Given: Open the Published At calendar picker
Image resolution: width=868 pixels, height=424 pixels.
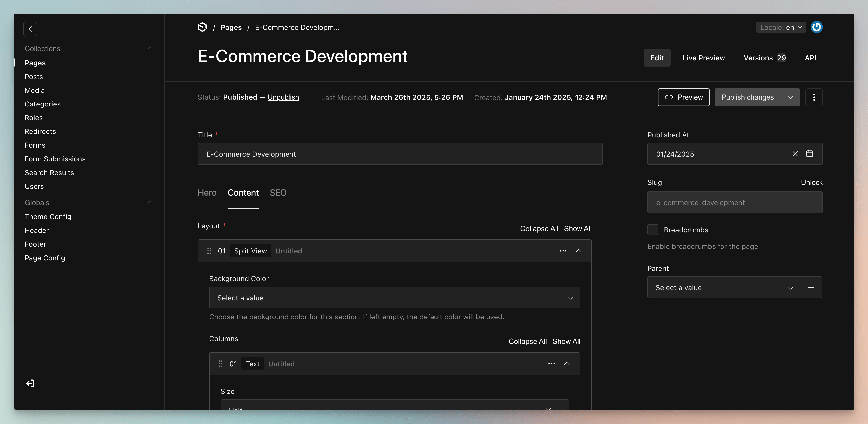Looking at the screenshot, I should (809, 154).
